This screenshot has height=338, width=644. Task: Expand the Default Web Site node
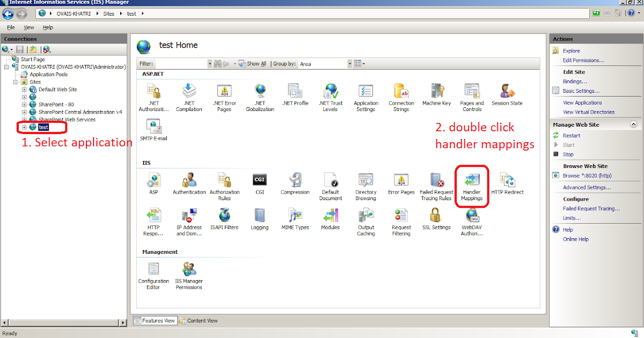click(x=24, y=90)
